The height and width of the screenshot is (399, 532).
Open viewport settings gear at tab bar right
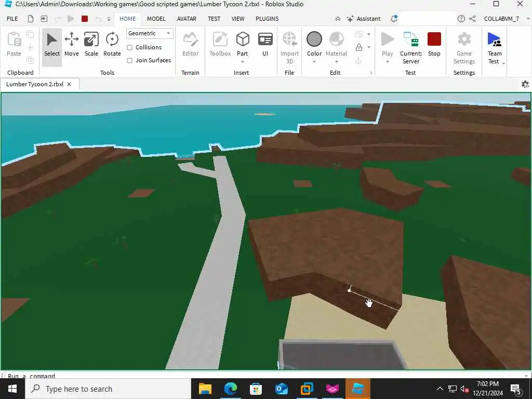click(x=525, y=84)
